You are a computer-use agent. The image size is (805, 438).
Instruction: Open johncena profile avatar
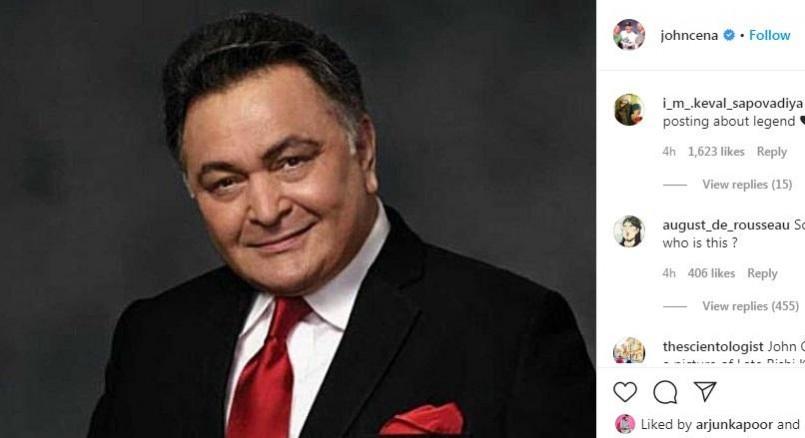(x=629, y=35)
